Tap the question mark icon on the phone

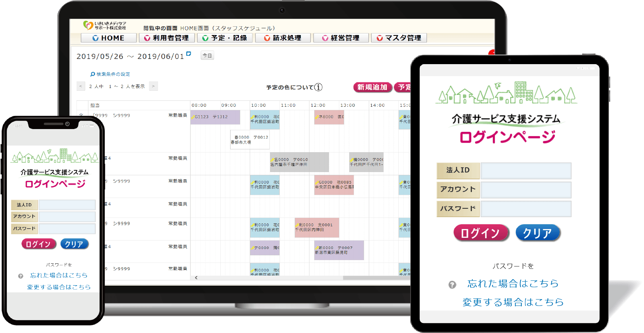click(x=21, y=276)
